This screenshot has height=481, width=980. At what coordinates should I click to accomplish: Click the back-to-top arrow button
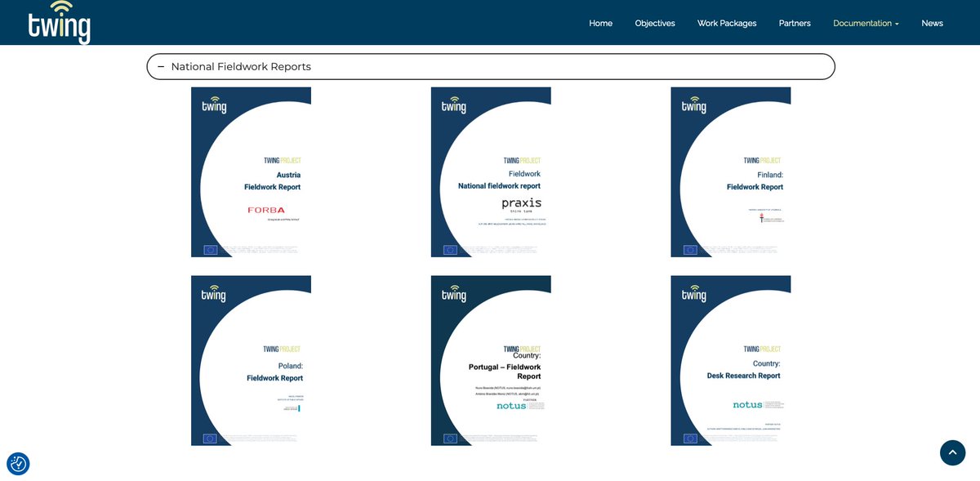[x=952, y=453]
